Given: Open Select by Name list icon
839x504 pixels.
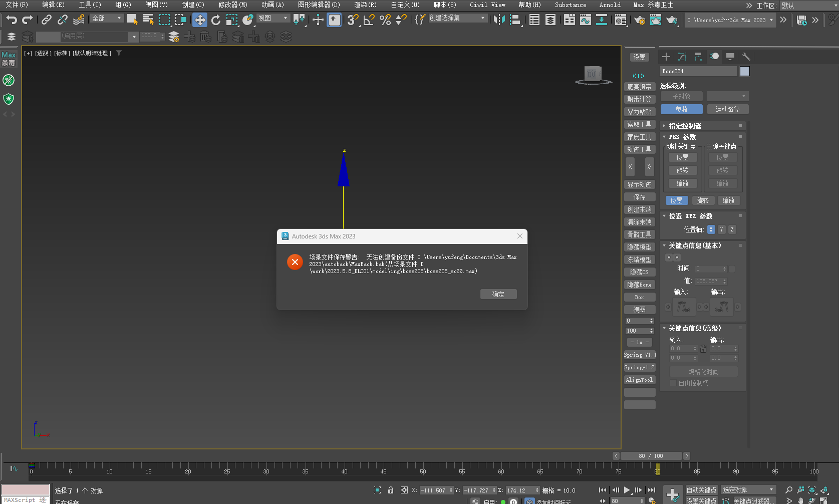Looking at the screenshot, I should click(148, 20).
